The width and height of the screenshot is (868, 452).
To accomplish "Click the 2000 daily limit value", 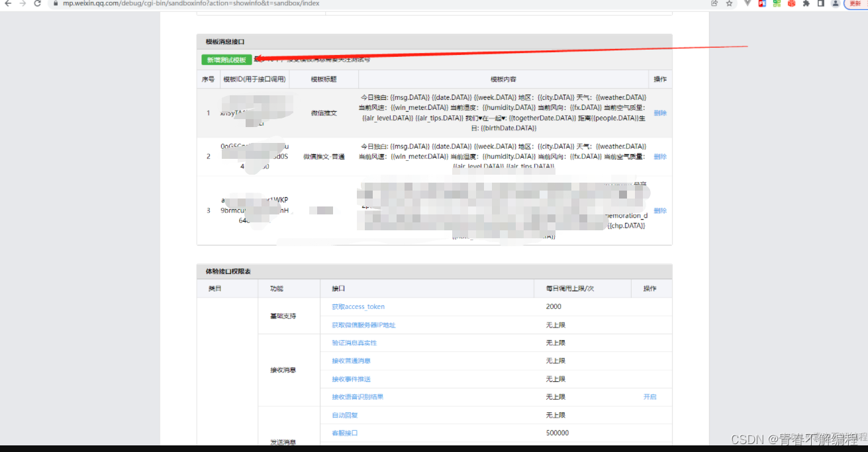I will tap(554, 307).
